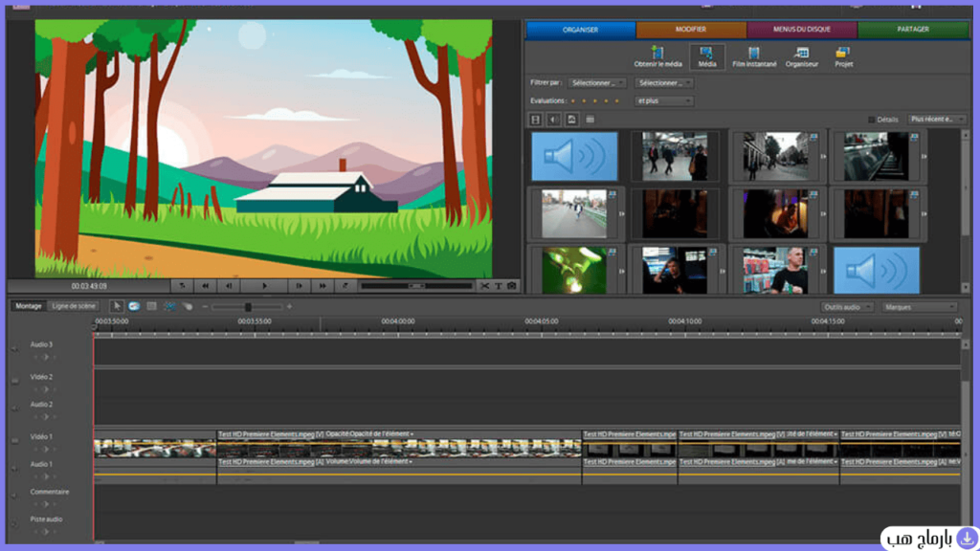Mute the Audio 3 track speaker icon
Image resolution: width=980 pixels, height=551 pixels.
click(x=15, y=348)
